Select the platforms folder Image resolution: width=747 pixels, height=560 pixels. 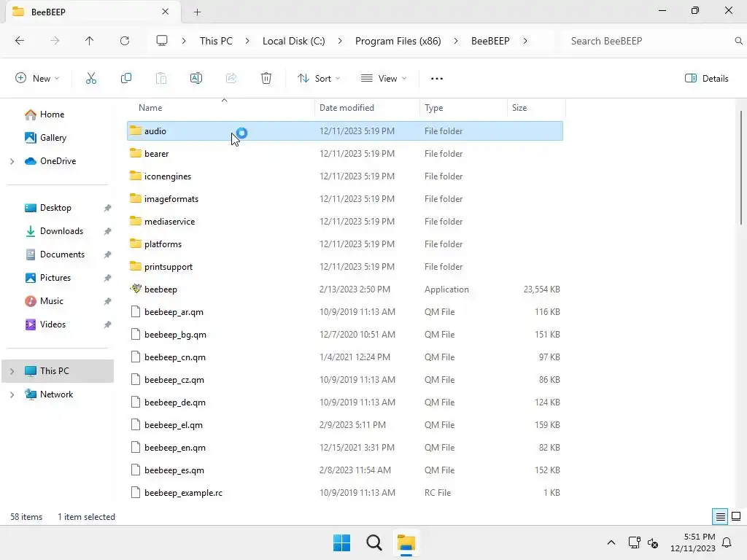[345, 244]
